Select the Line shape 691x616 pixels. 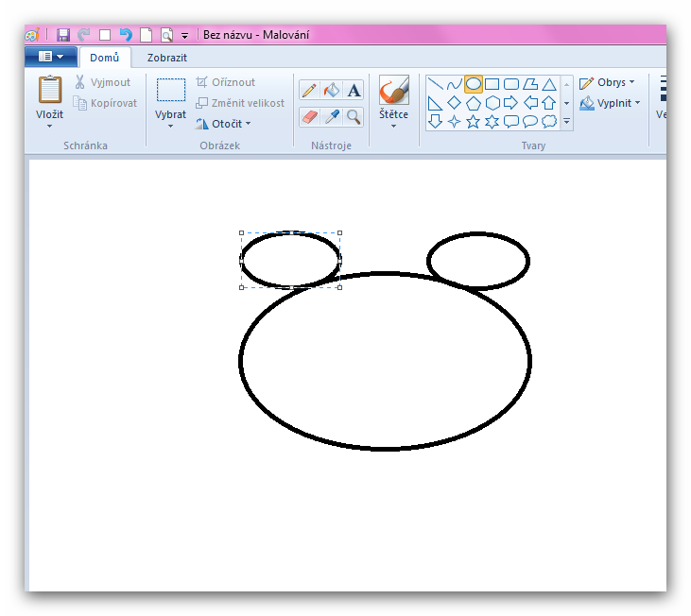435,84
